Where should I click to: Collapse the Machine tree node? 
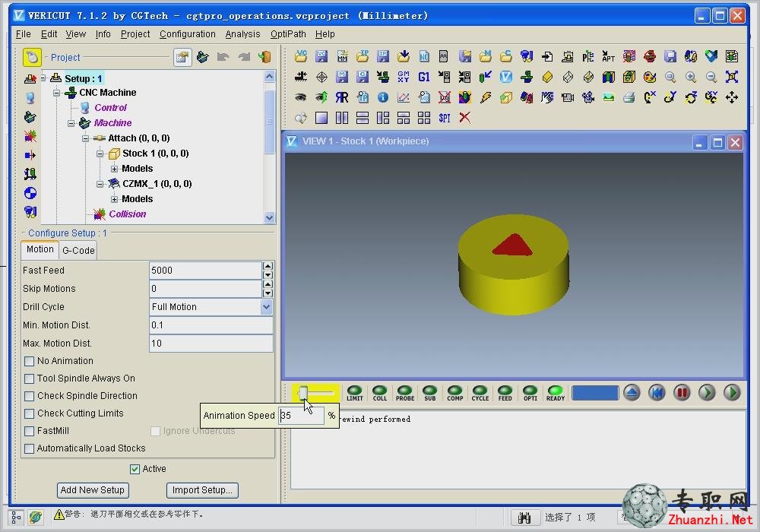(71, 123)
